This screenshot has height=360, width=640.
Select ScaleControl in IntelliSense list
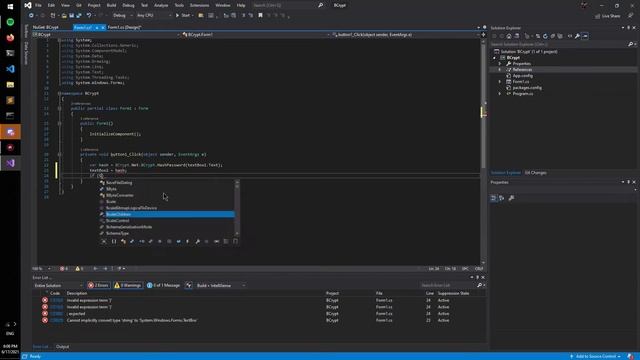click(x=167, y=220)
